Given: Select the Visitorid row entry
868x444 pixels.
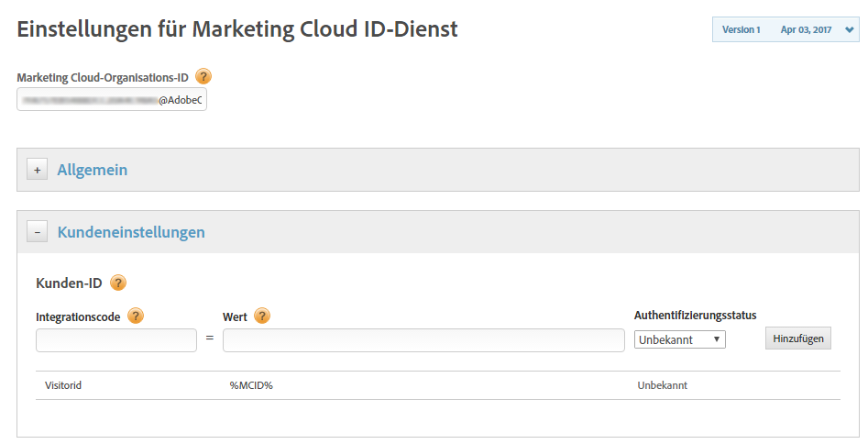Looking at the screenshot, I should pyautogui.click(x=63, y=385).
